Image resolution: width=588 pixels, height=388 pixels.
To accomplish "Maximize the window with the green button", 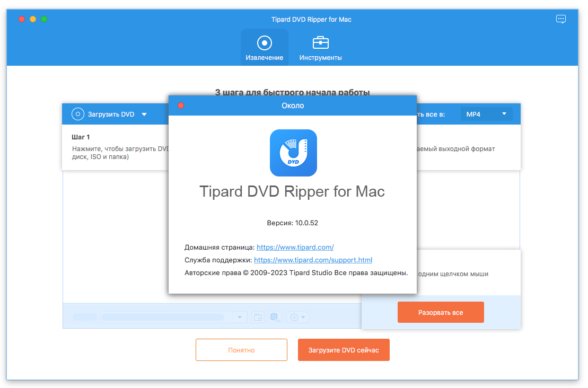I will coord(44,19).
